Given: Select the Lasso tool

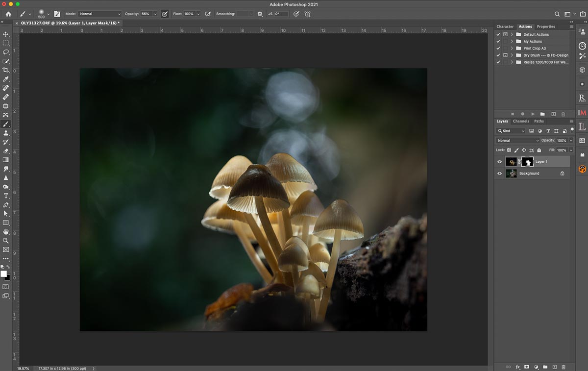Looking at the screenshot, I should pos(6,52).
